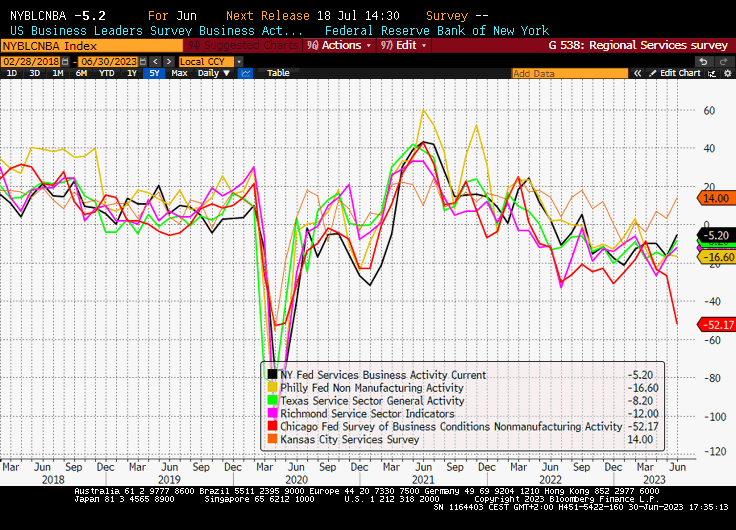
Task: Click the chart annotation tool icon
Action: tap(712, 73)
